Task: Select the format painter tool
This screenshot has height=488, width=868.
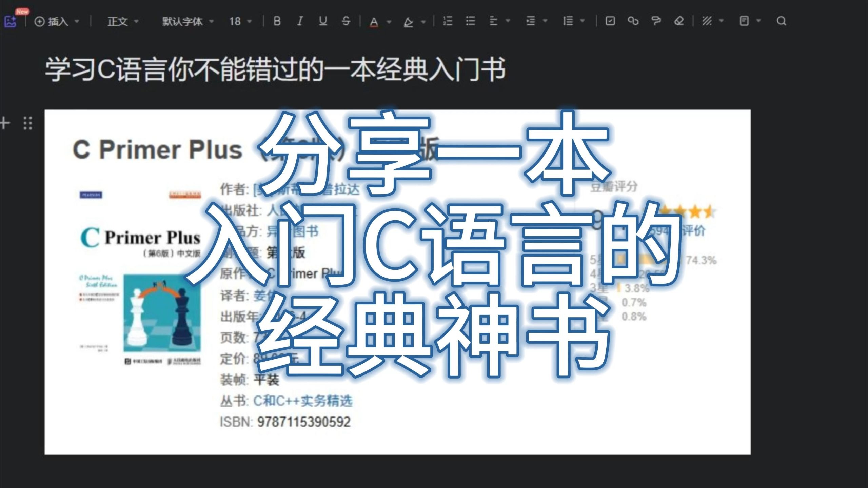Action: tap(656, 21)
